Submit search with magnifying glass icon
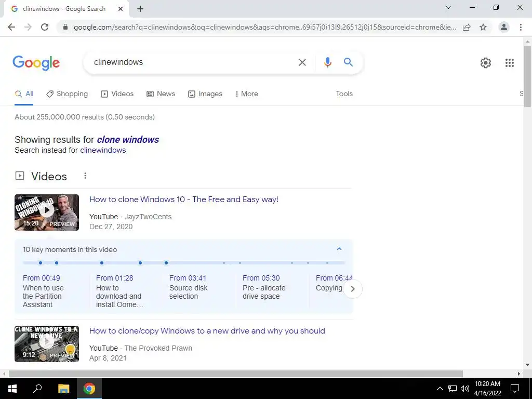The image size is (532, 399). (348, 62)
